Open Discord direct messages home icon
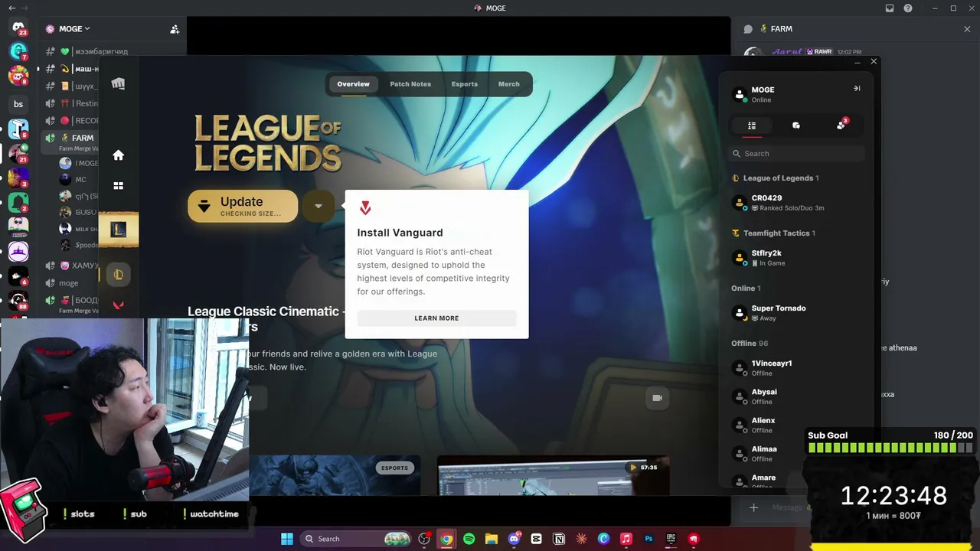980x551 pixels. (x=18, y=28)
